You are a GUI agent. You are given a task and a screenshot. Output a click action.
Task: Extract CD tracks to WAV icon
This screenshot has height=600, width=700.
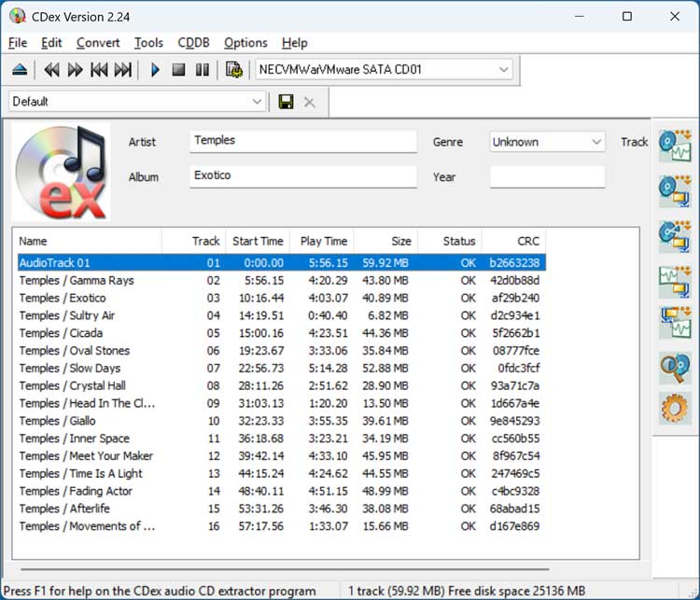pos(675,147)
